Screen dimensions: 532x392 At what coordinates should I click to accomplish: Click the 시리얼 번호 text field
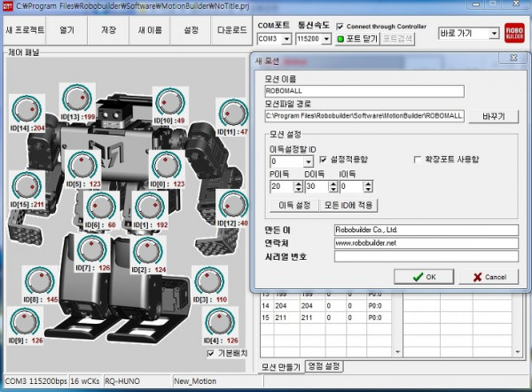click(426, 256)
